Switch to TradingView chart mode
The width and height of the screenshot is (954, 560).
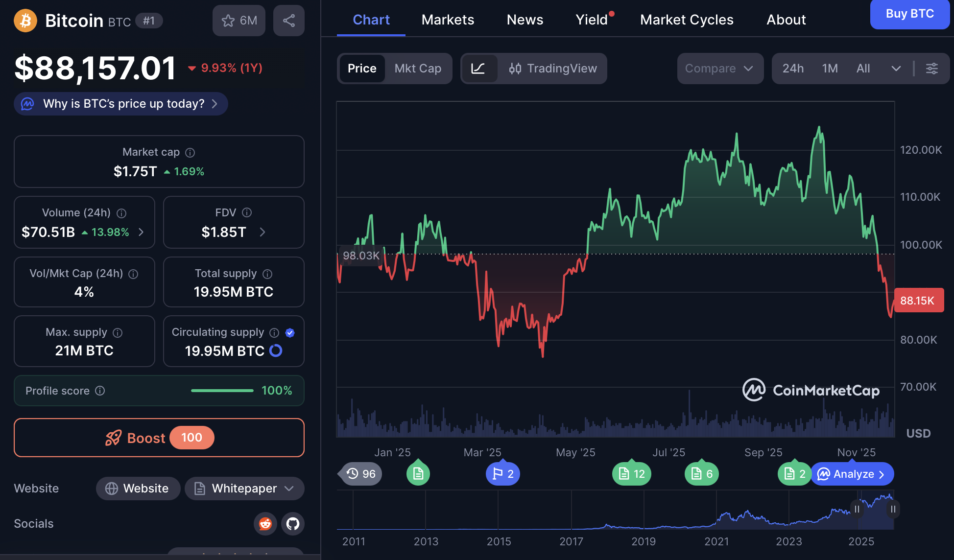point(553,69)
